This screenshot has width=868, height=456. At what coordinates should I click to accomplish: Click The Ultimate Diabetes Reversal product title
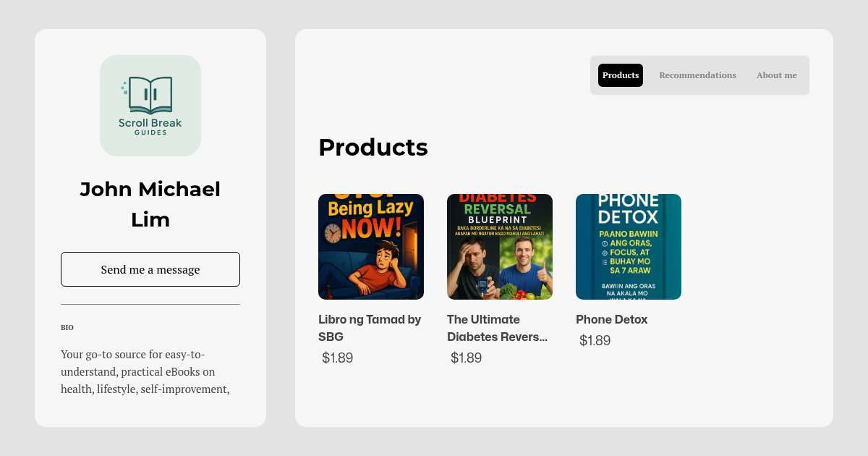(498, 328)
